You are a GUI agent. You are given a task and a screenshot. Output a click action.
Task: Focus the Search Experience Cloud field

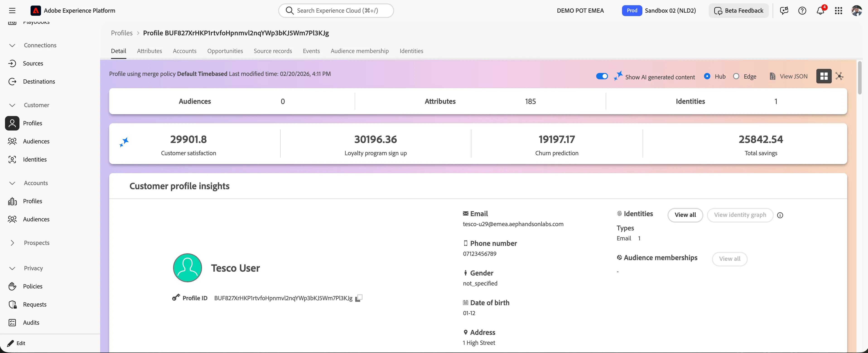tap(336, 10)
